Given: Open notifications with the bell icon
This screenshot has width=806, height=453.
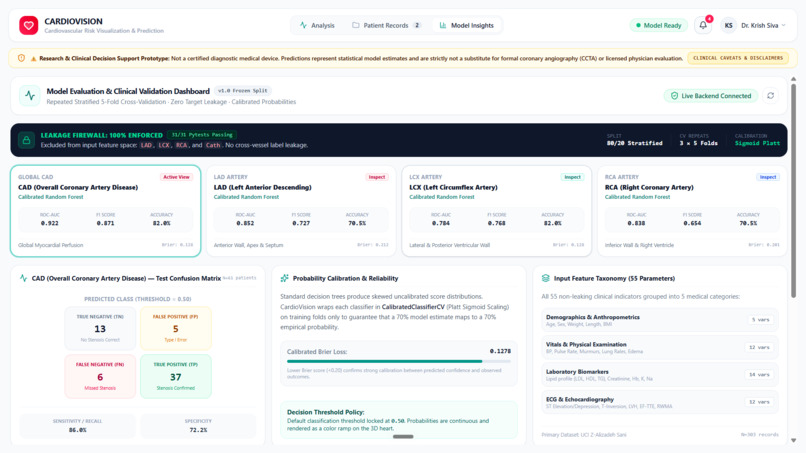Looking at the screenshot, I should pos(703,25).
